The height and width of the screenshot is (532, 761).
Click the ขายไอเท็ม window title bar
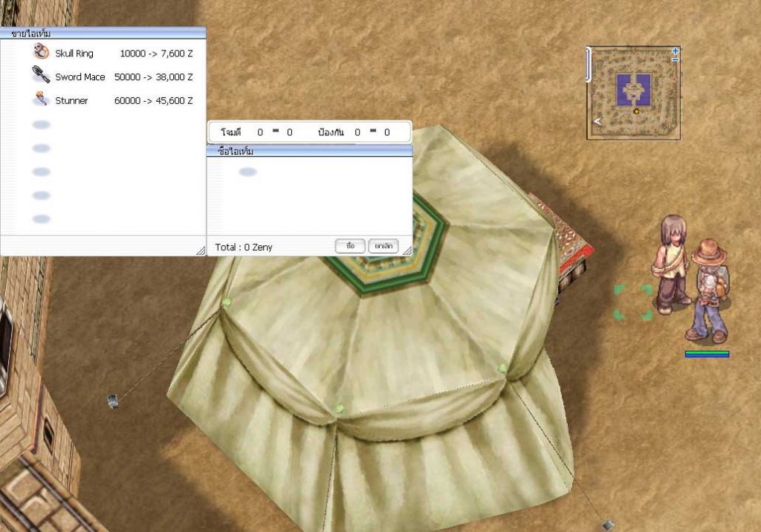click(x=103, y=33)
